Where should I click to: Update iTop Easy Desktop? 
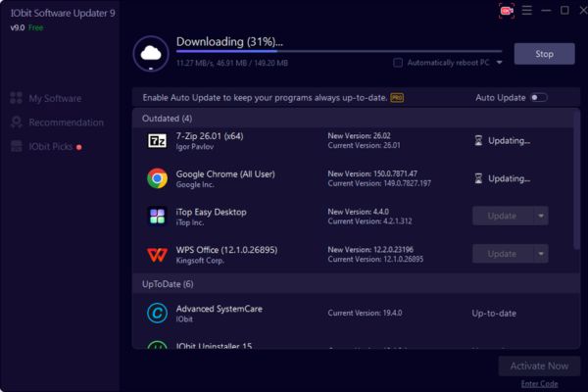pos(503,216)
